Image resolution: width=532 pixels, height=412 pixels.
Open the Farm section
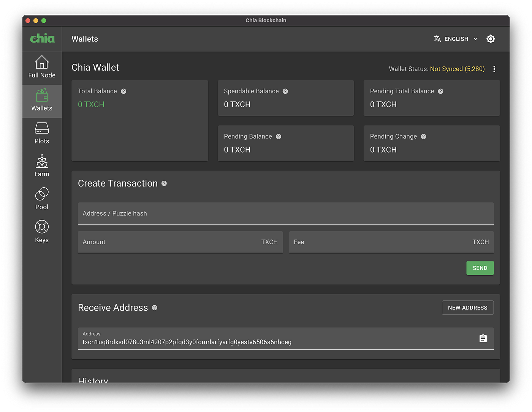[x=42, y=166]
